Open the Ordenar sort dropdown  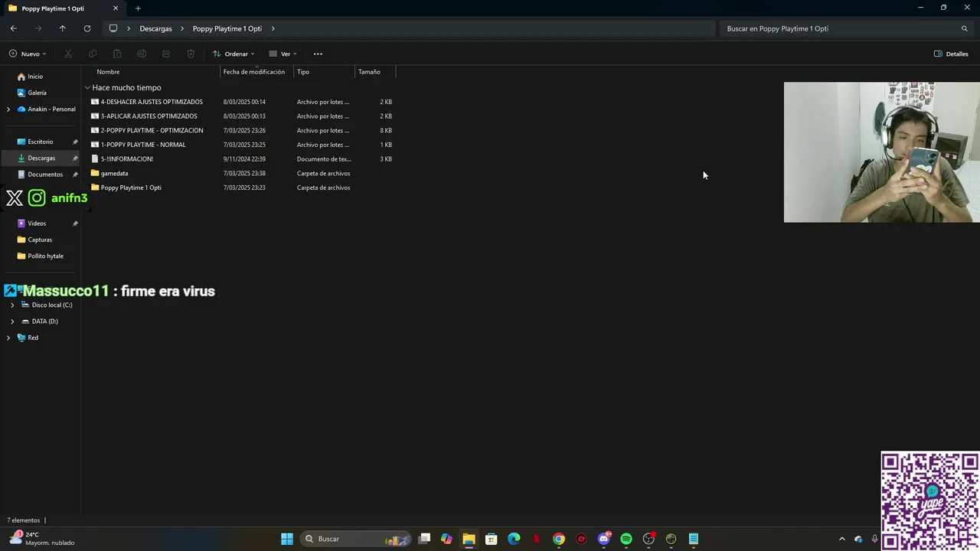tap(234, 54)
